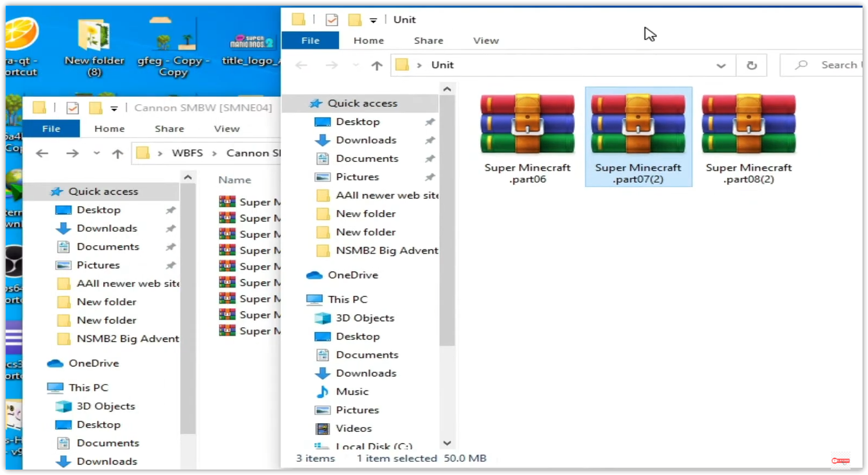Open Documents under Quick access in Unit window

pos(367,159)
